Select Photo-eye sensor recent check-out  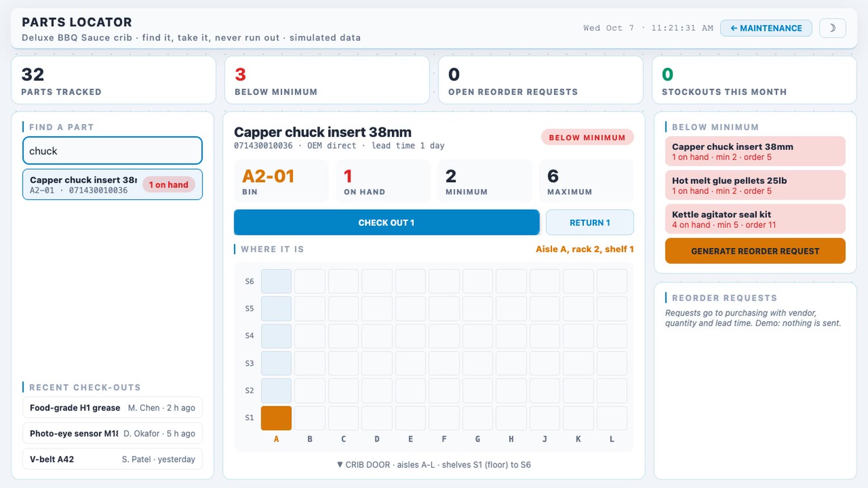point(112,433)
